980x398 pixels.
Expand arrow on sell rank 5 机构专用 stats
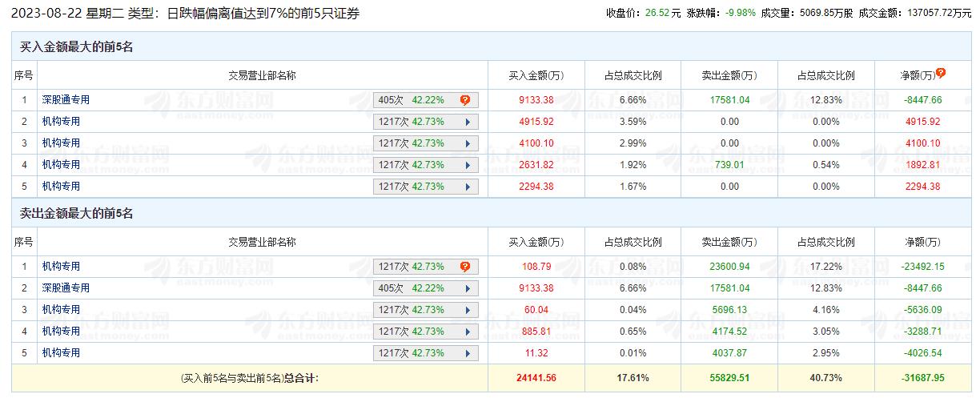coord(465,353)
